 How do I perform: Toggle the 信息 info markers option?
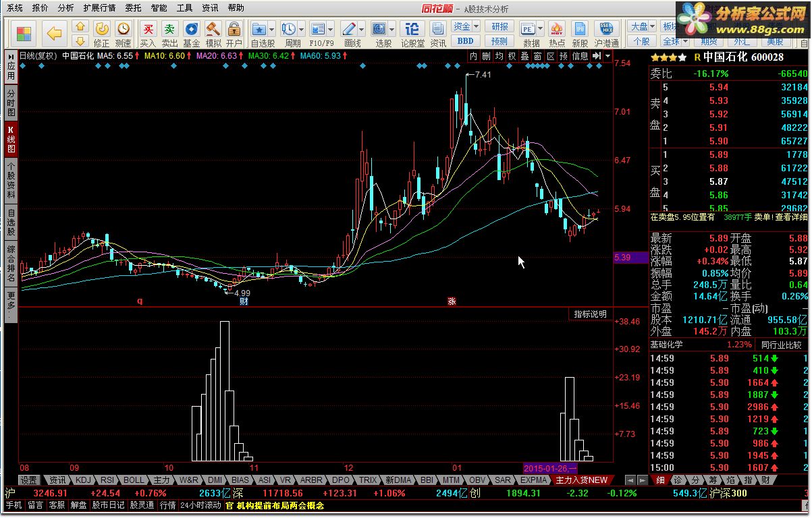coord(580,56)
